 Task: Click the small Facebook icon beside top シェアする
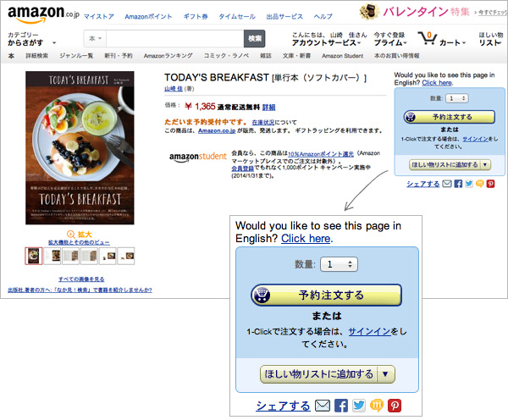(458, 184)
